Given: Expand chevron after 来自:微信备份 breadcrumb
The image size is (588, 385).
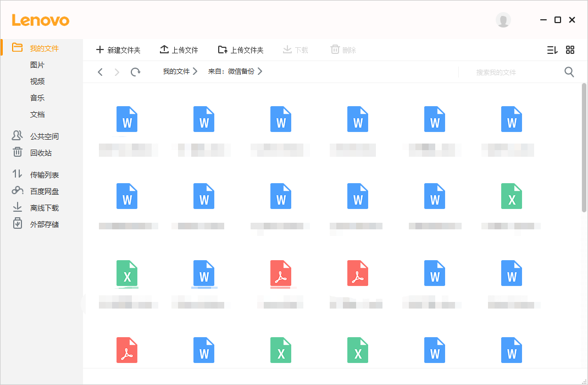Looking at the screenshot, I should [260, 71].
